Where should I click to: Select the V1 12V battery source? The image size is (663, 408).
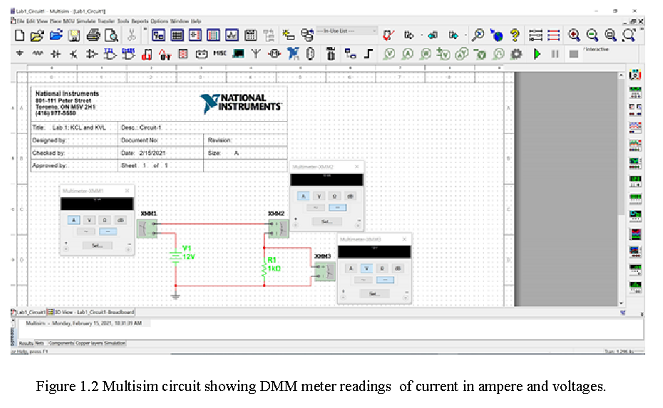177,256
